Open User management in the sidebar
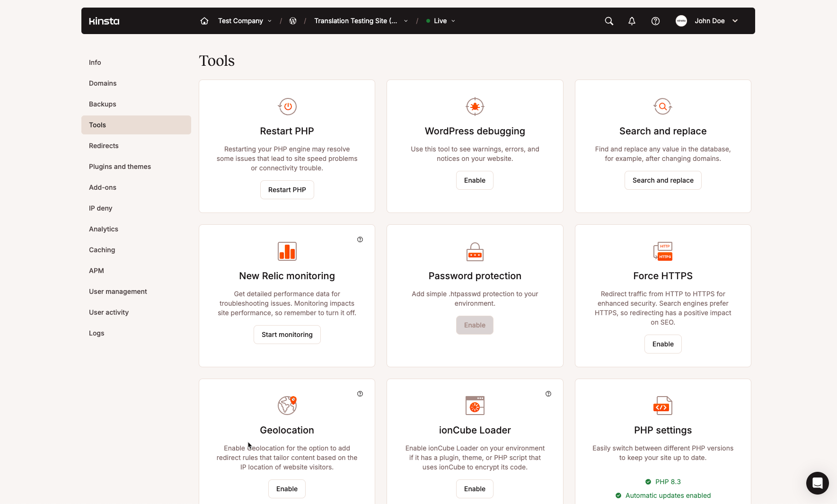The width and height of the screenshot is (837, 504). tap(136, 292)
